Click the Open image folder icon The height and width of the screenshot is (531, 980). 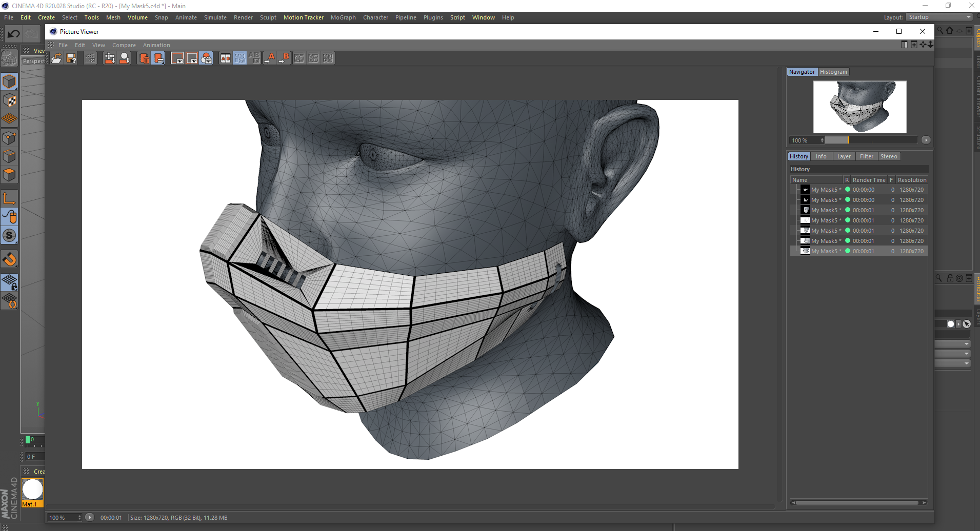(x=56, y=58)
